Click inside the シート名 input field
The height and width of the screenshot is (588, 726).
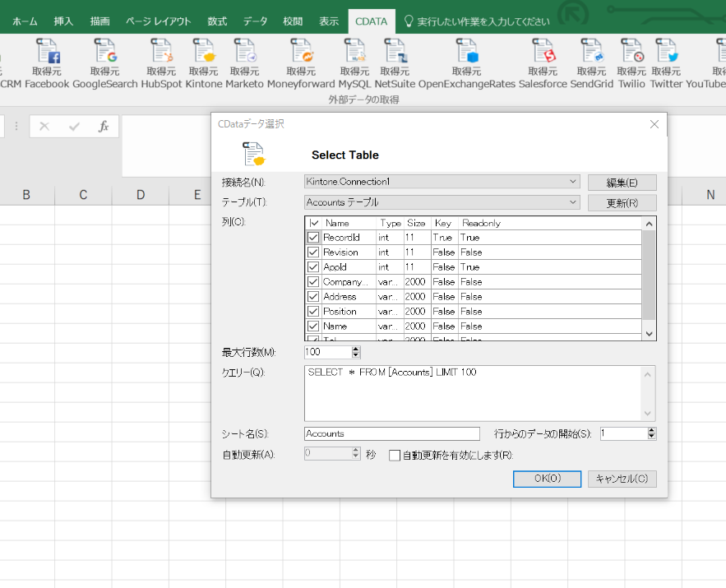coord(392,433)
